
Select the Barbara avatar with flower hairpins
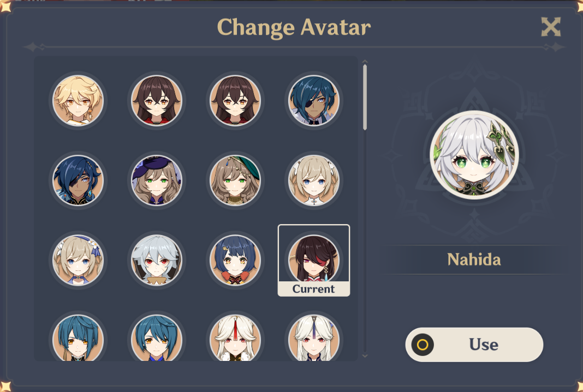point(78,260)
